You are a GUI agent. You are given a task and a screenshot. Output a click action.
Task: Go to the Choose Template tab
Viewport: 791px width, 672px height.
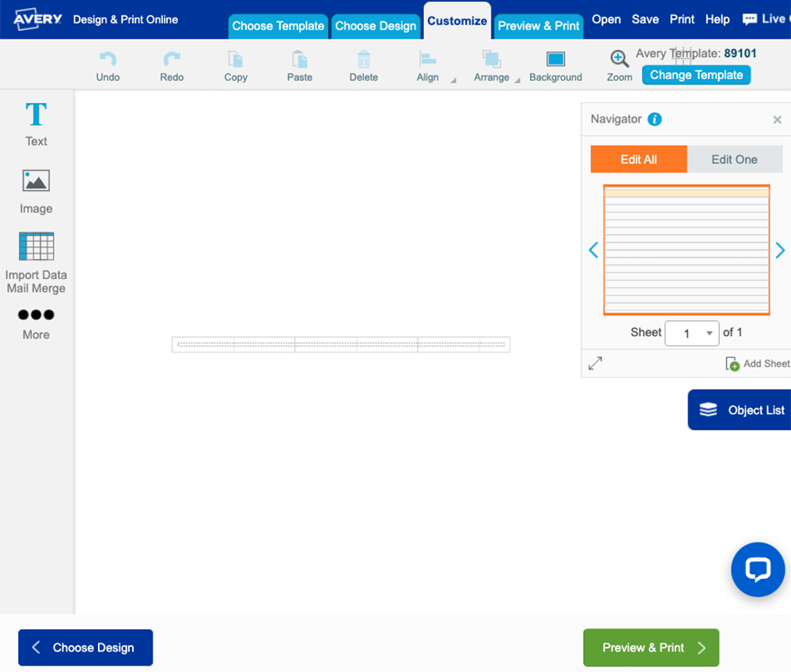pyautogui.click(x=278, y=26)
